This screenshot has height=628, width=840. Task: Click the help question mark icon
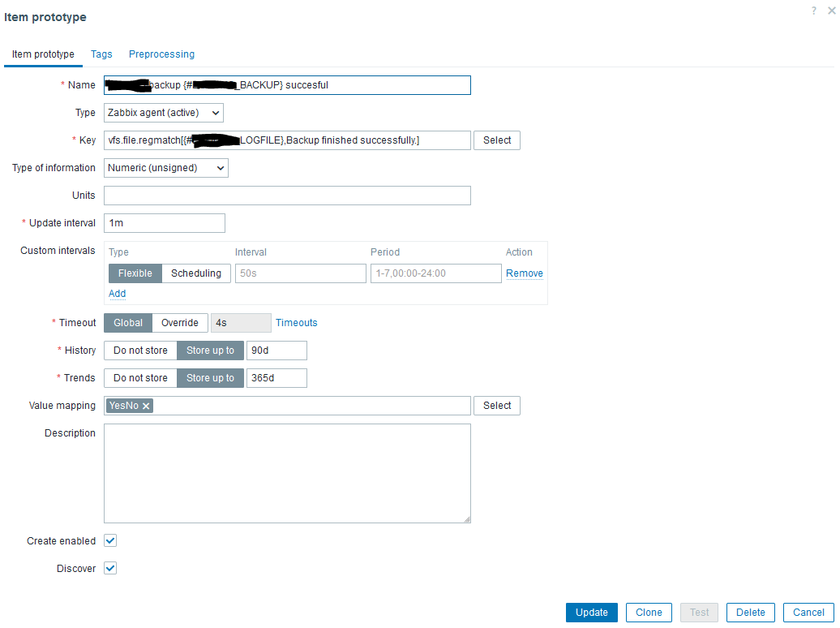coord(814,11)
